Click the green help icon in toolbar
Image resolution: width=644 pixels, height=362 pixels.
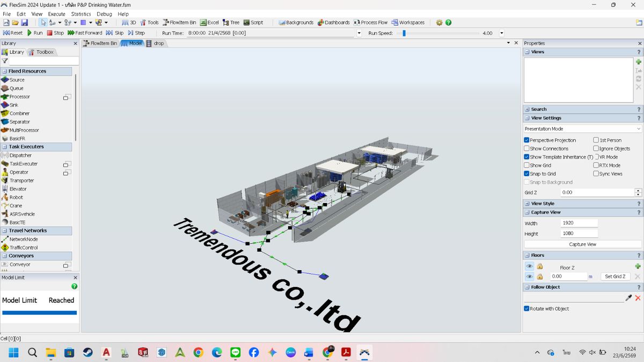[x=448, y=23]
